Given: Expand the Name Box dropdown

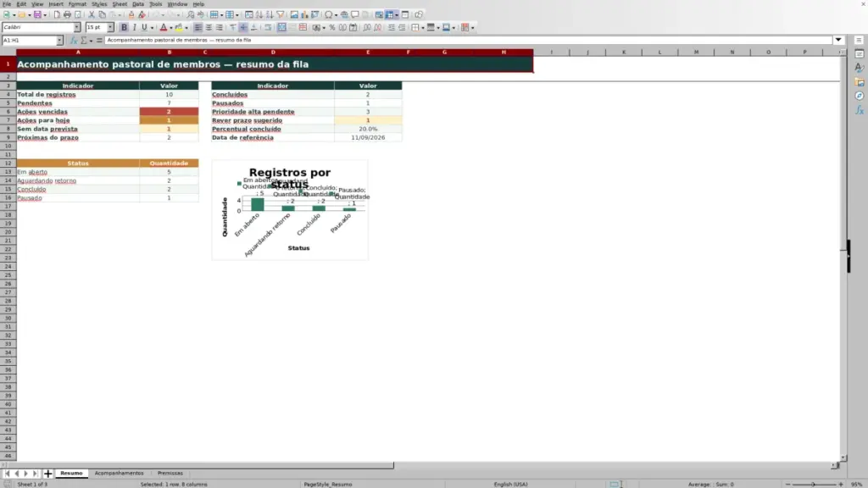Looking at the screenshot, I should tap(59, 41).
